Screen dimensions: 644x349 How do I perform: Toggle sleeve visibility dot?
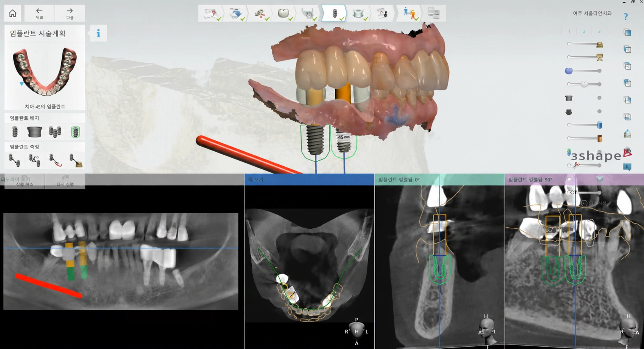click(599, 98)
